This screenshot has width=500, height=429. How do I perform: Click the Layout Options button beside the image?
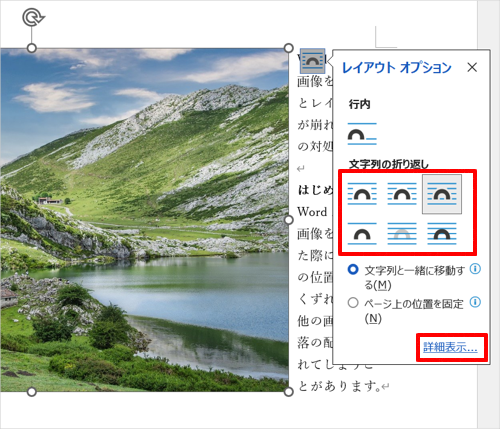312,61
